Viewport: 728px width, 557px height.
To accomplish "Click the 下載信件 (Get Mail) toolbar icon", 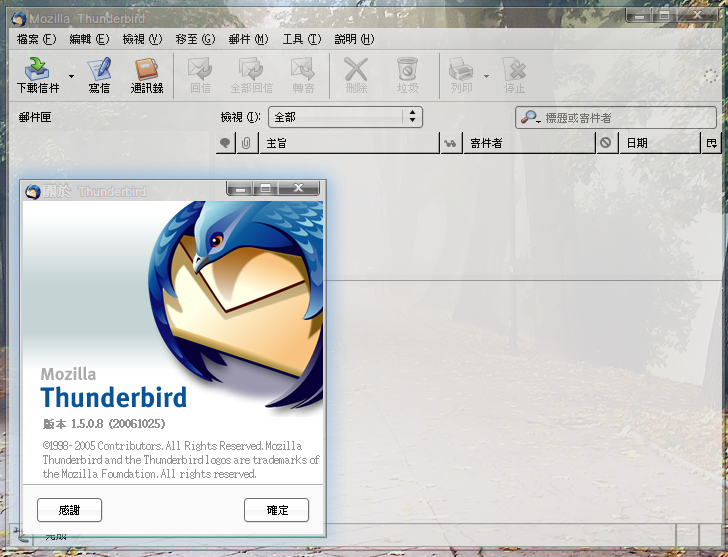I will 38,69.
